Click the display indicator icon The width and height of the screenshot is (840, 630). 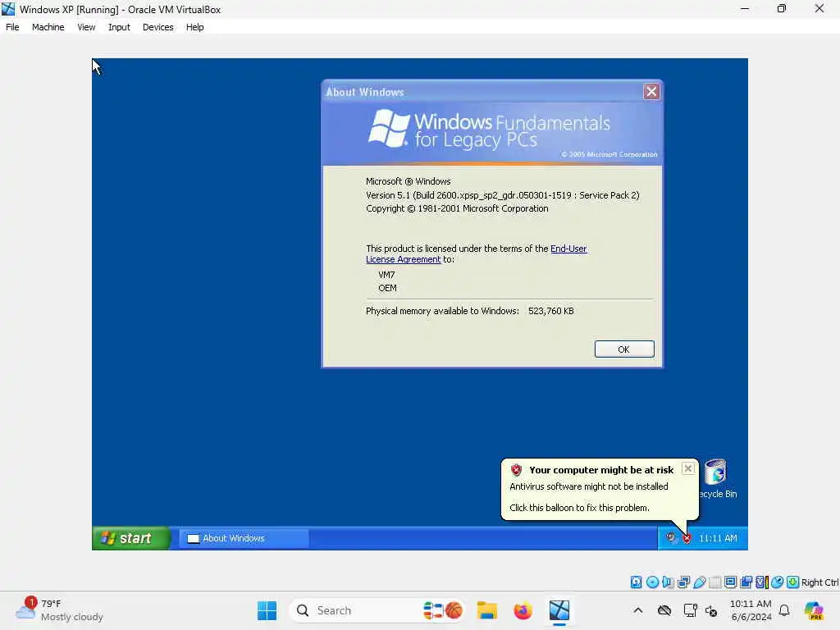(730, 582)
